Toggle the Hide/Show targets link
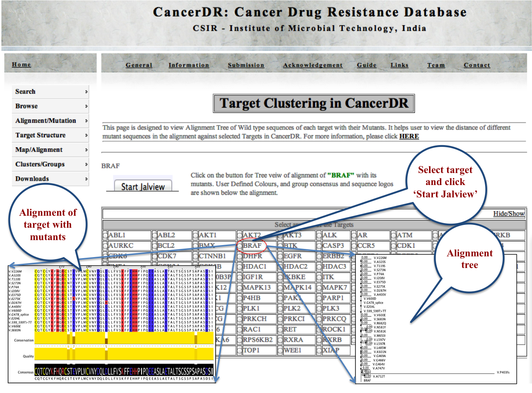Viewport: 532px width, 393px height. pos(508,214)
